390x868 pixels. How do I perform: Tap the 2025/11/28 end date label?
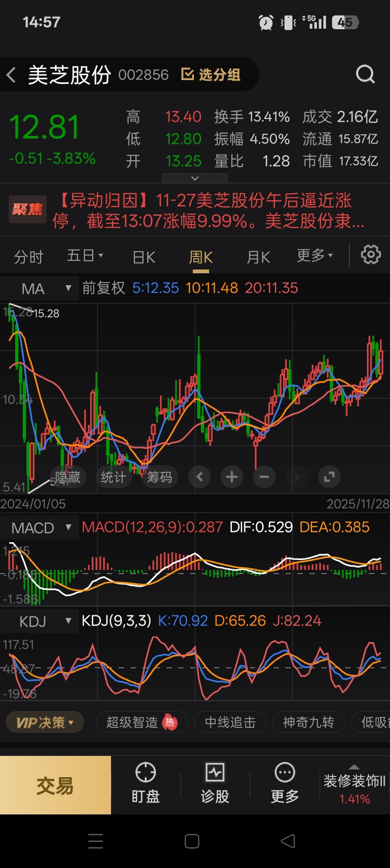click(357, 504)
